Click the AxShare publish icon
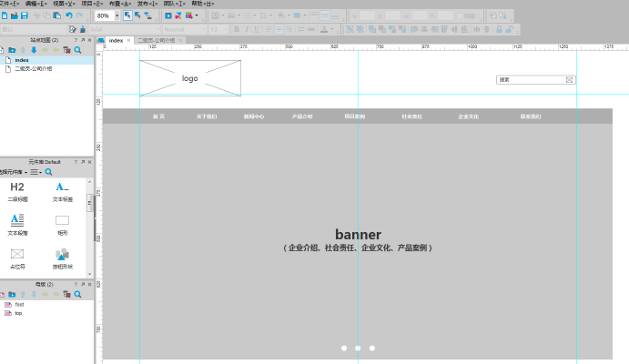This screenshot has height=364, width=629. (178, 15)
